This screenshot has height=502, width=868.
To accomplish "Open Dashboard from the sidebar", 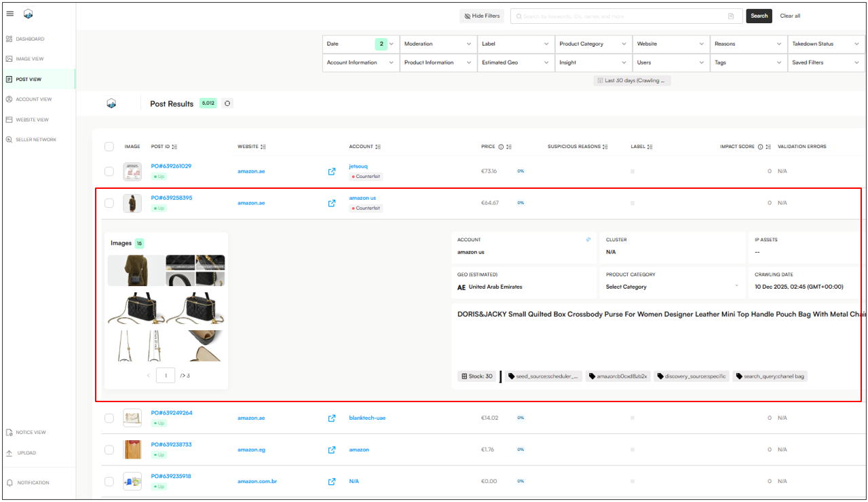I will [x=30, y=39].
